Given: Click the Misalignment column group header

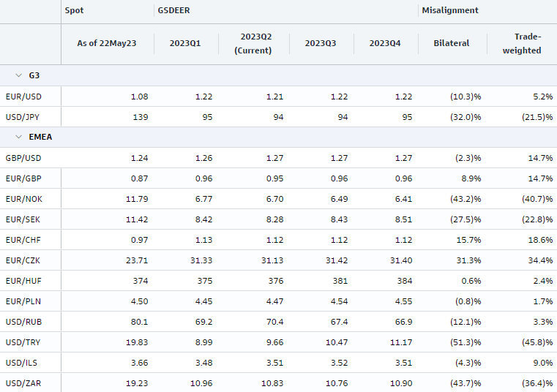Looking at the screenshot, I should (450, 10).
